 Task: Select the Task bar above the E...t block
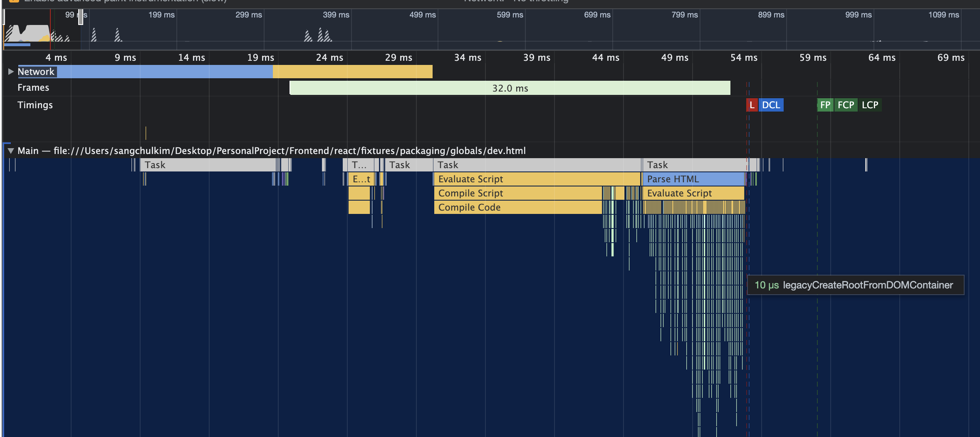point(361,165)
